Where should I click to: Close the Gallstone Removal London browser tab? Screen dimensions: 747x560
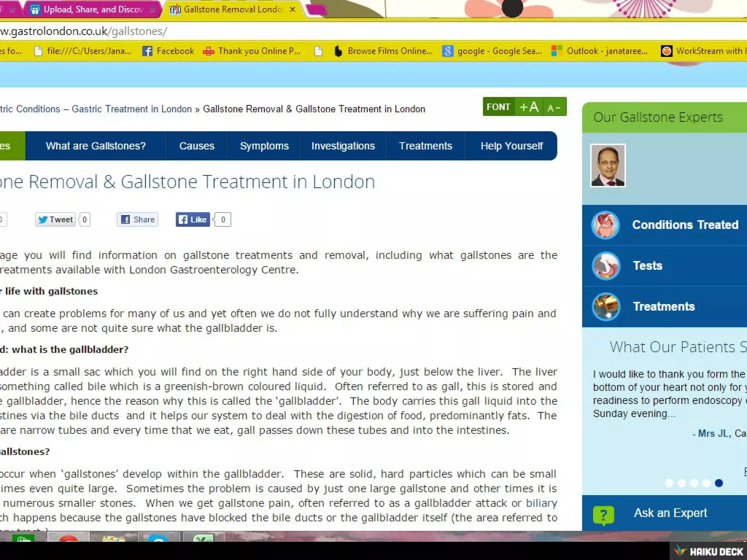[x=292, y=9]
